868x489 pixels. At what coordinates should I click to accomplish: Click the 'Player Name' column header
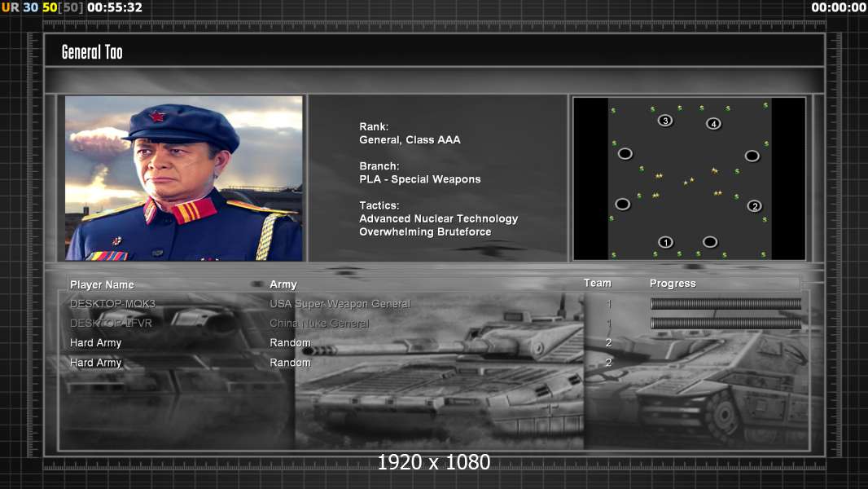click(x=102, y=284)
